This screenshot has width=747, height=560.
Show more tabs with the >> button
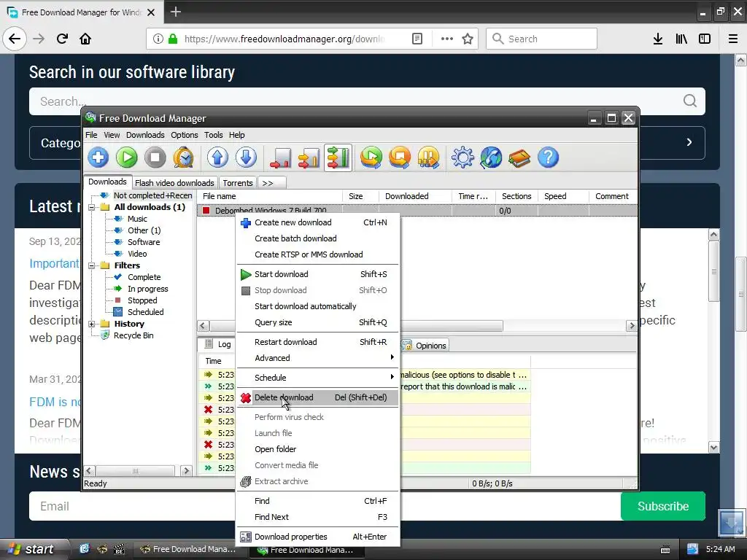272,183
